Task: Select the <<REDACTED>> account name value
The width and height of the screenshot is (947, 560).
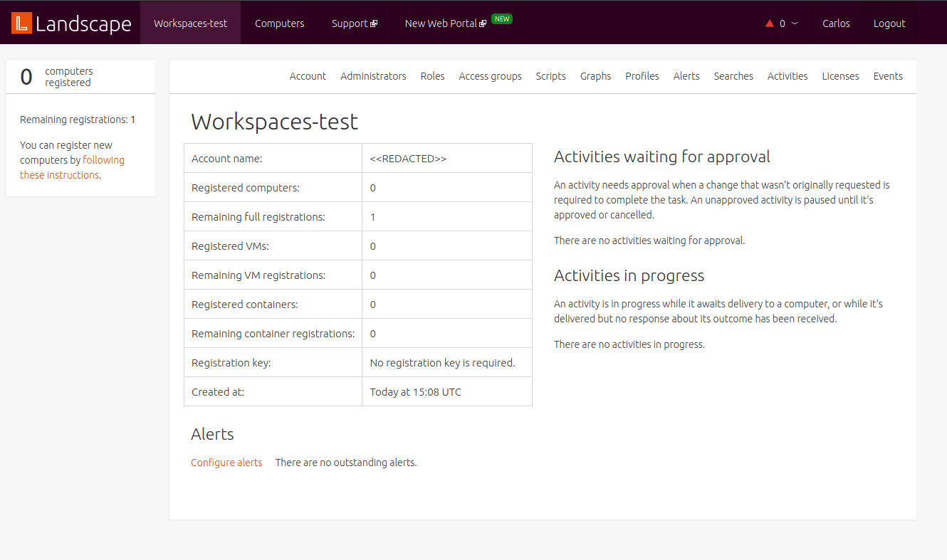Action: (x=408, y=159)
